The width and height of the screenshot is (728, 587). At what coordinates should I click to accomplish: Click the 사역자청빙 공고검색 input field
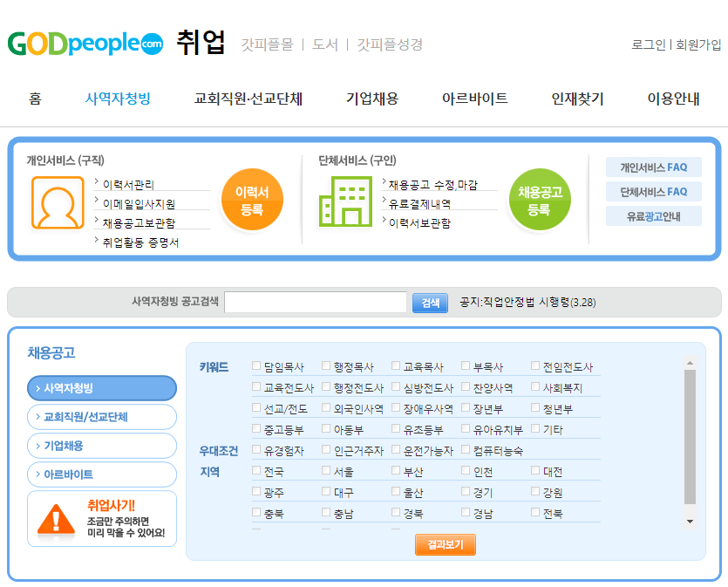(316, 303)
